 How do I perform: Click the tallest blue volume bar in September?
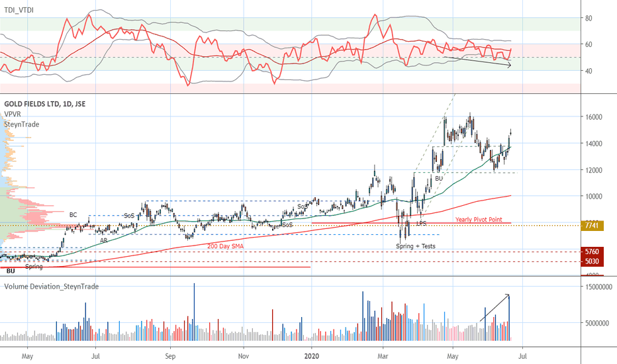tap(194, 312)
